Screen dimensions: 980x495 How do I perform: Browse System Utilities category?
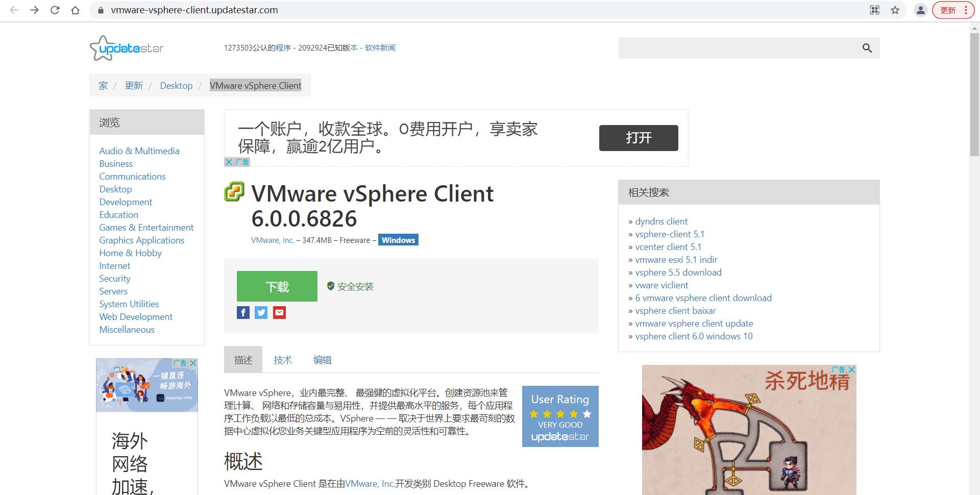pos(129,304)
